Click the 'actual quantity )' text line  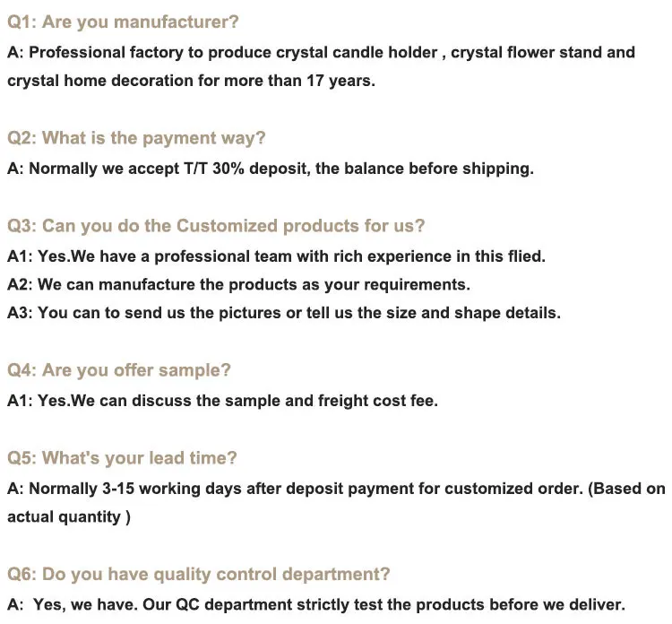point(69,516)
